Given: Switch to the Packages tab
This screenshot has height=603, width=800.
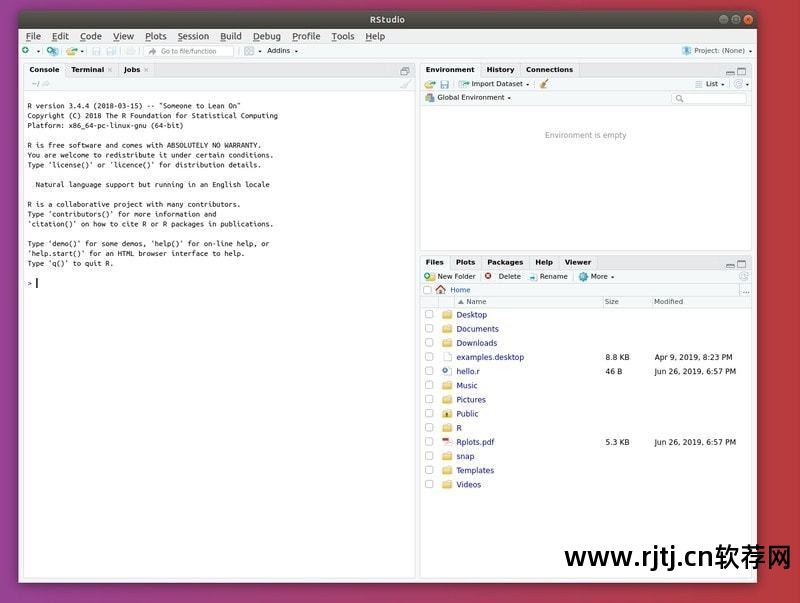Looking at the screenshot, I should (x=505, y=262).
